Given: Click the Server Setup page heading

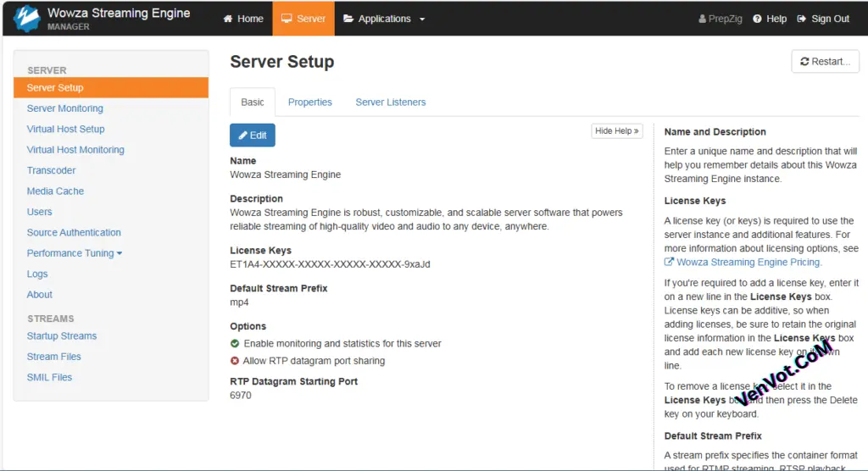Looking at the screenshot, I should [281, 62].
